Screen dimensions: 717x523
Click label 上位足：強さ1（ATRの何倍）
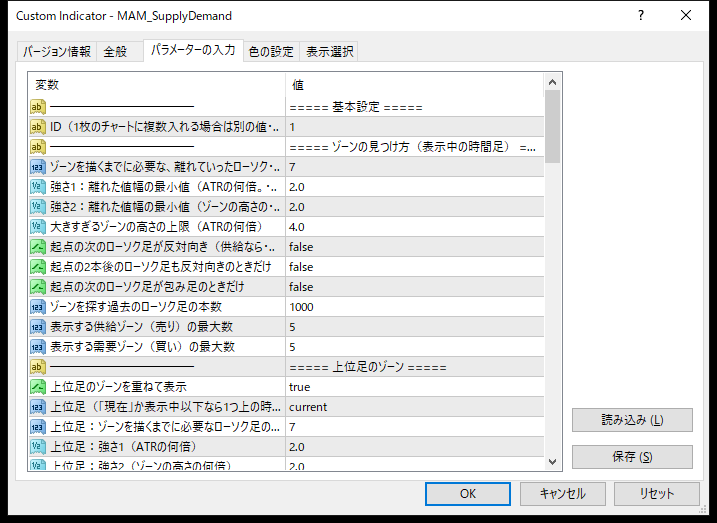pos(123,447)
